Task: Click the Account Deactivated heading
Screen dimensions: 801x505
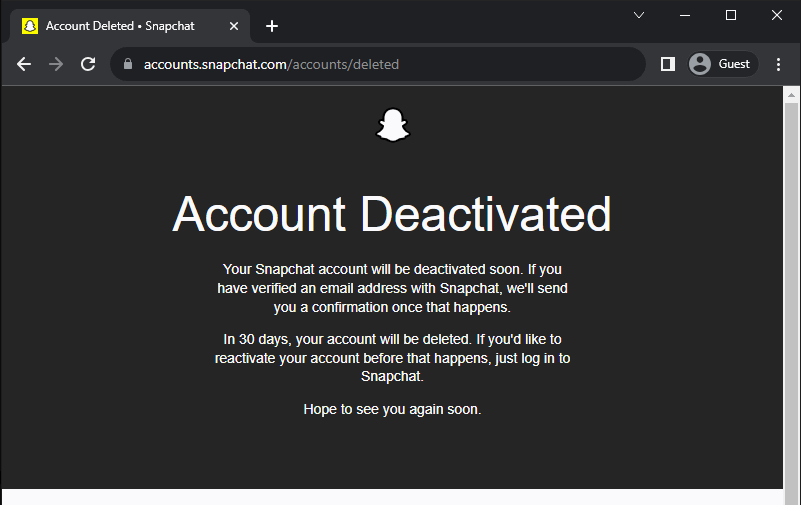Action: [x=392, y=214]
